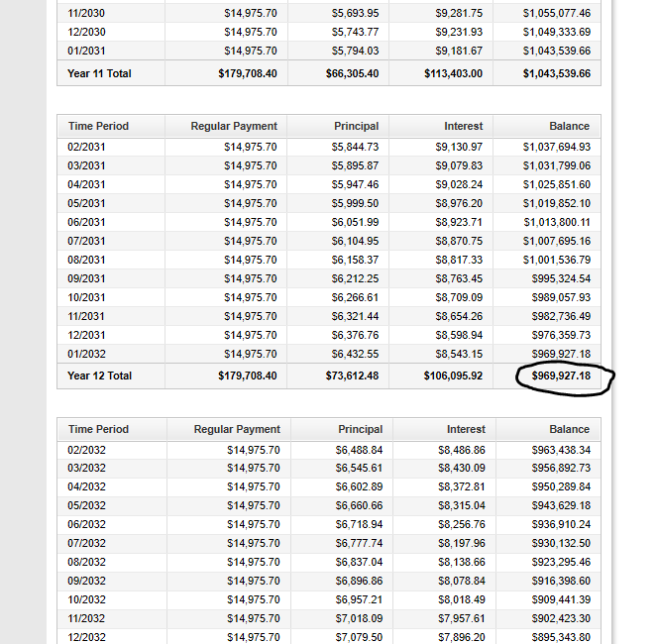This screenshot has width=658, height=644.
Task: Click Time Period header in the 02/2031 table
Action: (98, 126)
